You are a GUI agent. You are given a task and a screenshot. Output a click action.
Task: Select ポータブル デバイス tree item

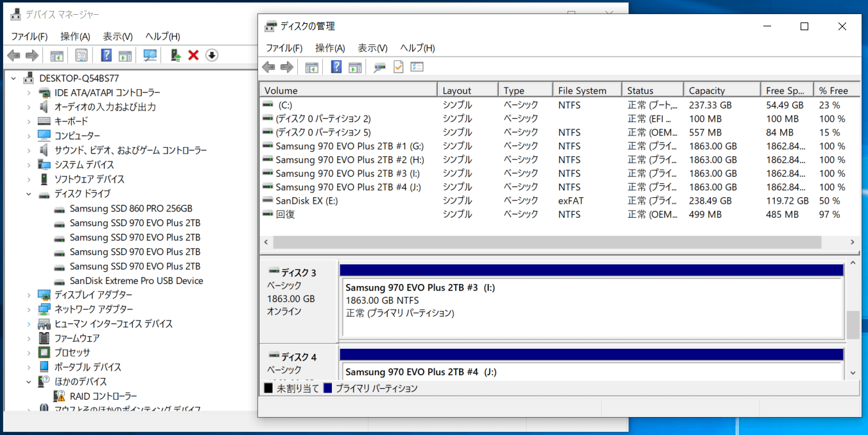coord(88,367)
